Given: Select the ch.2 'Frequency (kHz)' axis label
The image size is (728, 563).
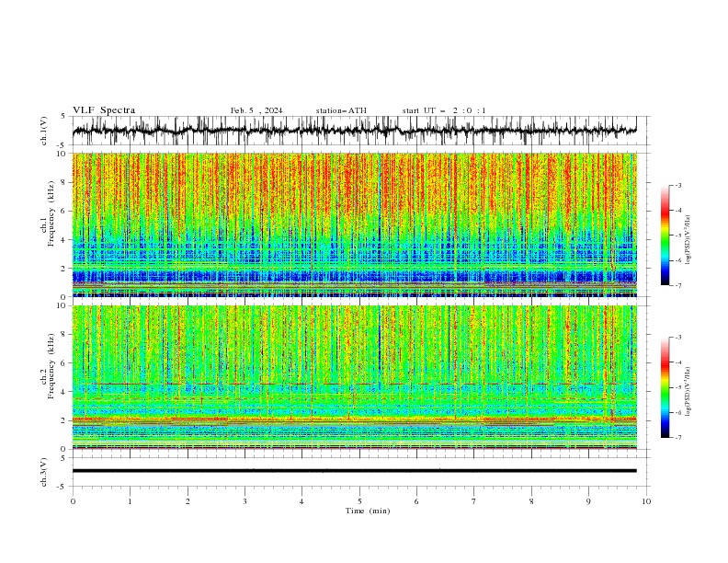Looking at the screenshot, I should tap(51, 366).
